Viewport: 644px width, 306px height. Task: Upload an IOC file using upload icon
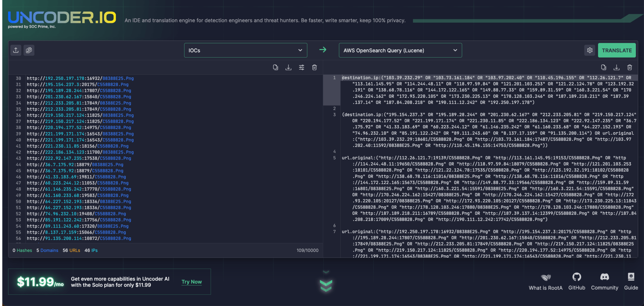[15, 50]
